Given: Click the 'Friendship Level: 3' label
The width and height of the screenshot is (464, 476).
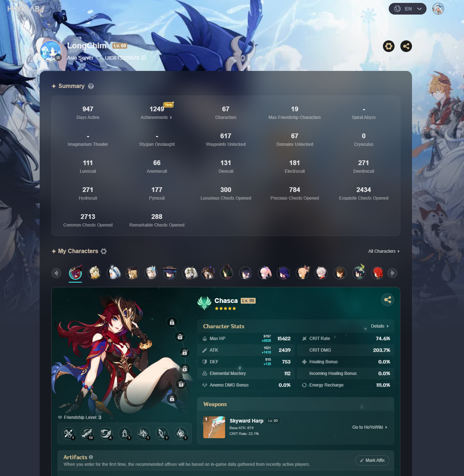Looking at the screenshot, I should coord(80,417).
